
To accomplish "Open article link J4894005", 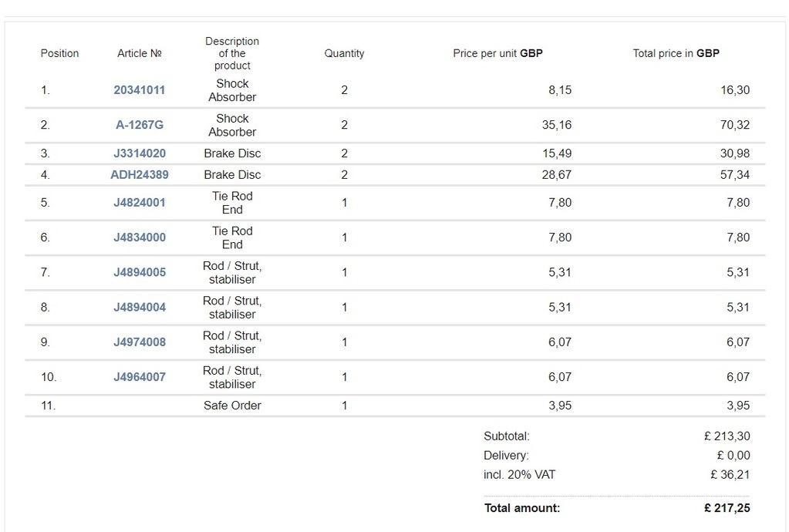I will [140, 272].
